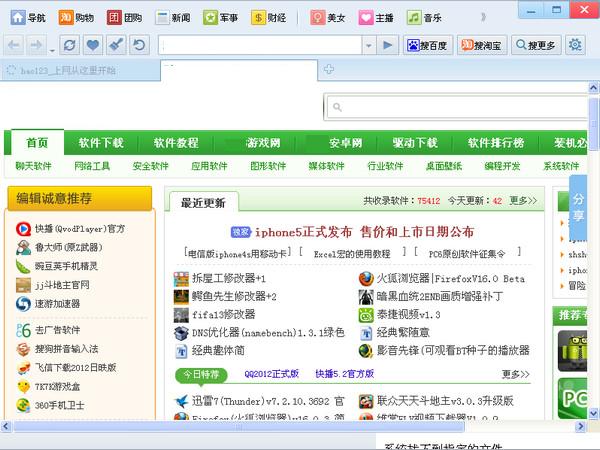The height and width of the screenshot is (450, 600).
Task: Go back with the back arrow
Action: [14, 45]
